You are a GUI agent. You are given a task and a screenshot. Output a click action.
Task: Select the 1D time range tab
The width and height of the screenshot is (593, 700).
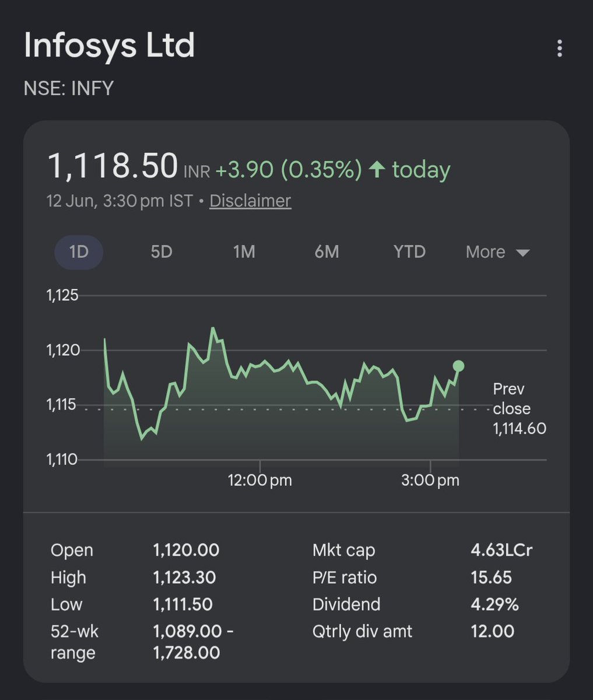pyautogui.click(x=79, y=252)
